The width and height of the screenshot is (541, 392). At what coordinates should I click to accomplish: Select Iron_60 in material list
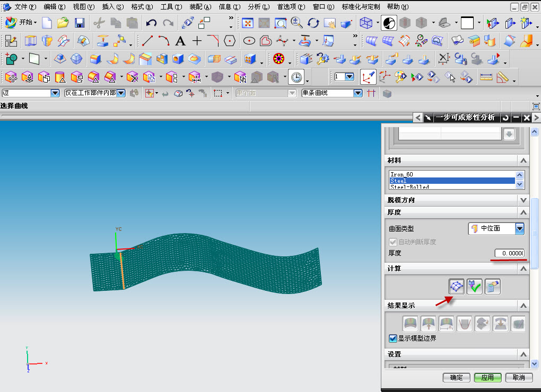pyautogui.click(x=452, y=175)
